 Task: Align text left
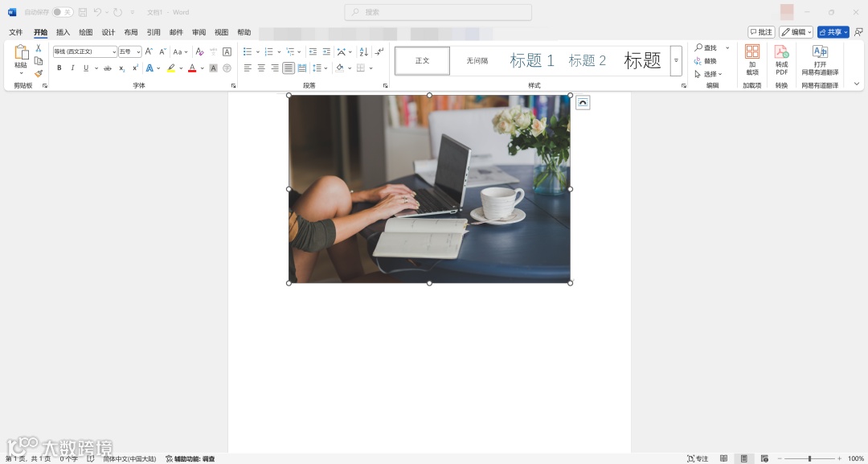click(x=248, y=68)
